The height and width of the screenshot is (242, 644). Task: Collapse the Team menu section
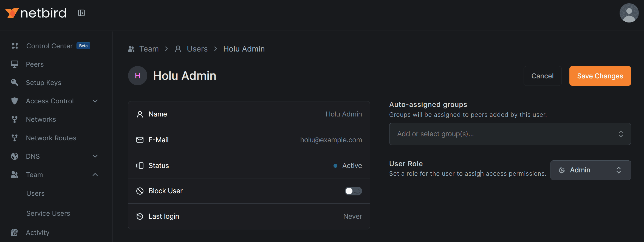(x=95, y=175)
